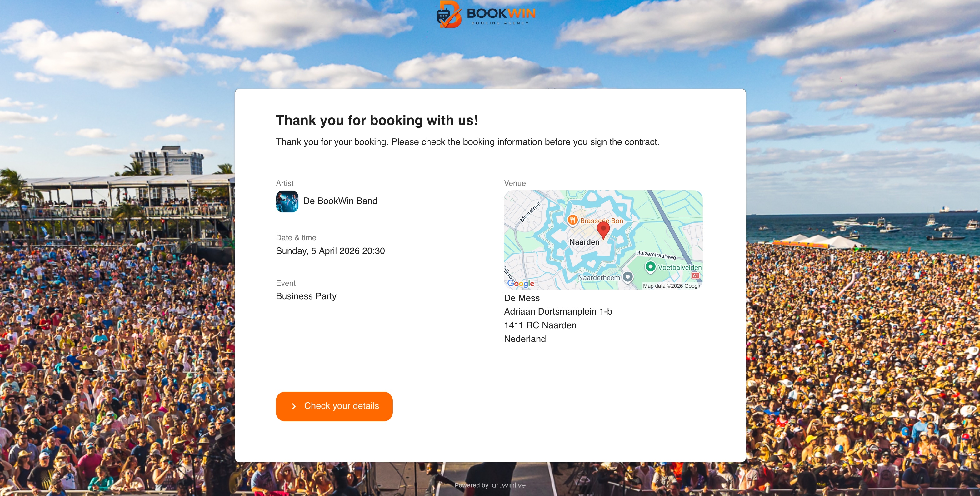The image size is (980, 496).
Task: Click the BookWin logo icon
Action: pyautogui.click(x=449, y=14)
